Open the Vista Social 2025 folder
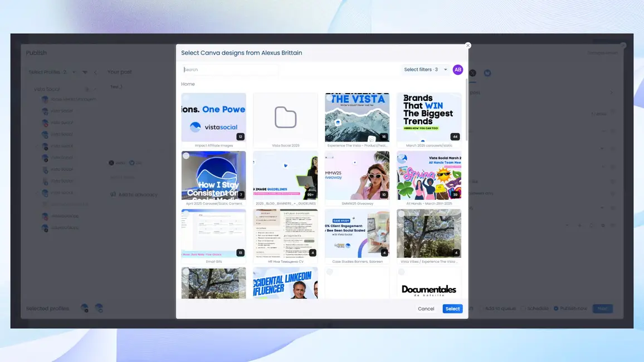Viewport: 644px width, 362px height. point(285,118)
